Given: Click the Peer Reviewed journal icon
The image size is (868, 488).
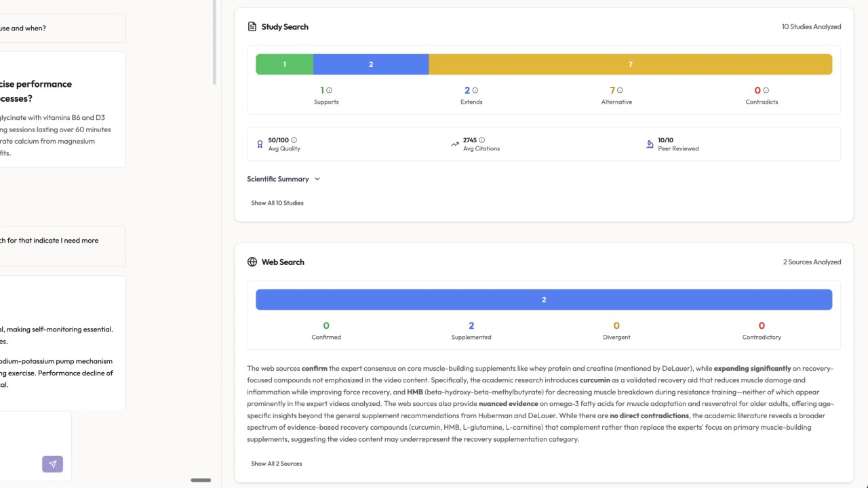Looking at the screenshot, I should click(649, 144).
